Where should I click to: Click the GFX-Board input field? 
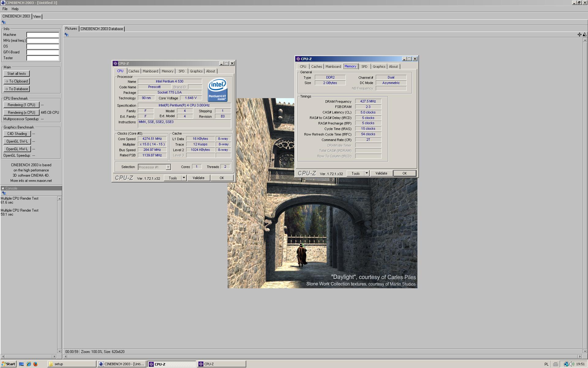pyautogui.click(x=43, y=52)
